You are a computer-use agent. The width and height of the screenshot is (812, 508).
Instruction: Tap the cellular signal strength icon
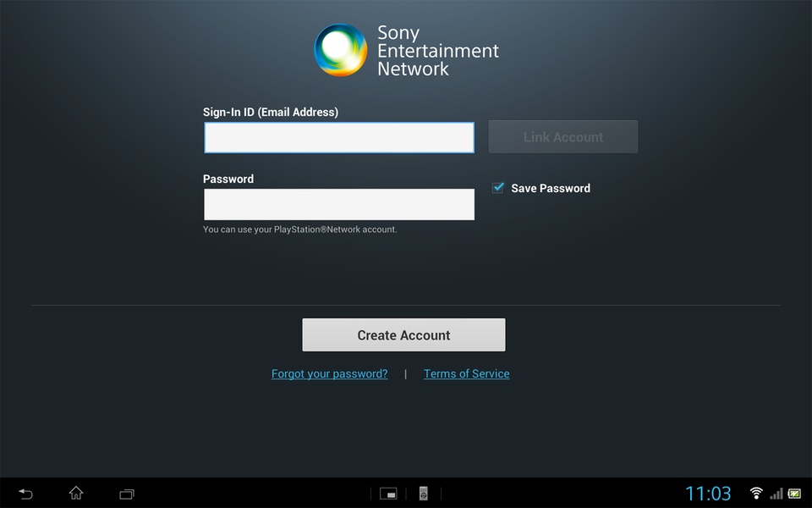[776, 494]
